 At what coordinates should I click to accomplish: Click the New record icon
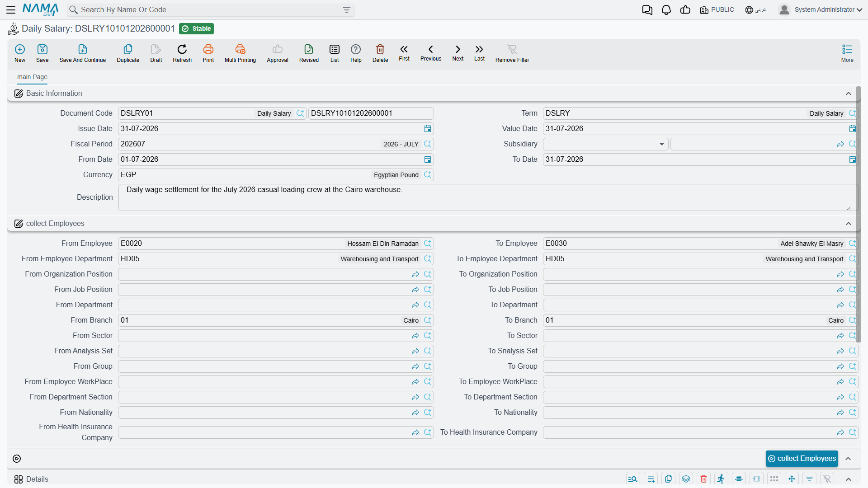tap(20, 53)
